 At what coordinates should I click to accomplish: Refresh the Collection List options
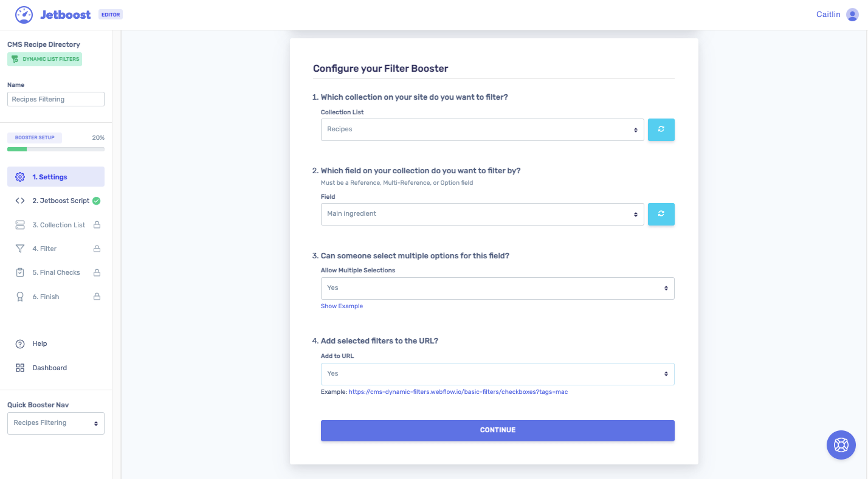tap(661, 129)
